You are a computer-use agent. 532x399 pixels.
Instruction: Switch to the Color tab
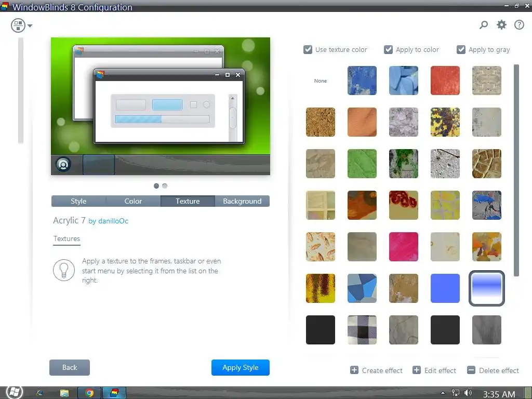coord(133,201)
